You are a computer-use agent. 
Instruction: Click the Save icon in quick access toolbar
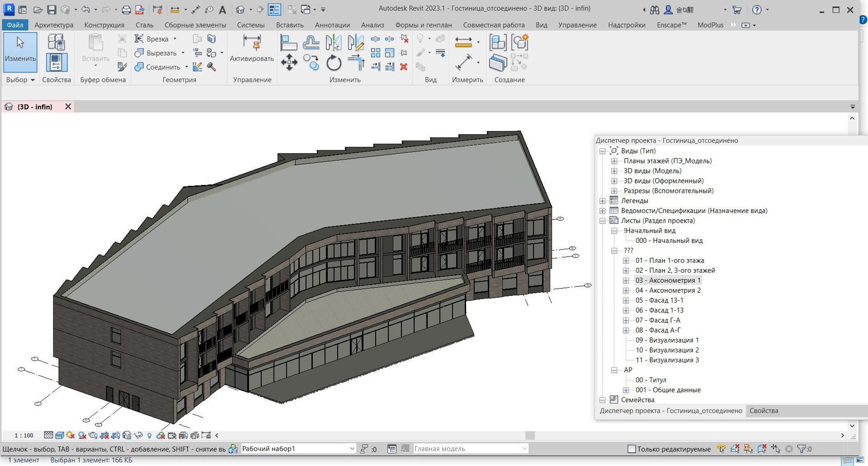(52, 10)
